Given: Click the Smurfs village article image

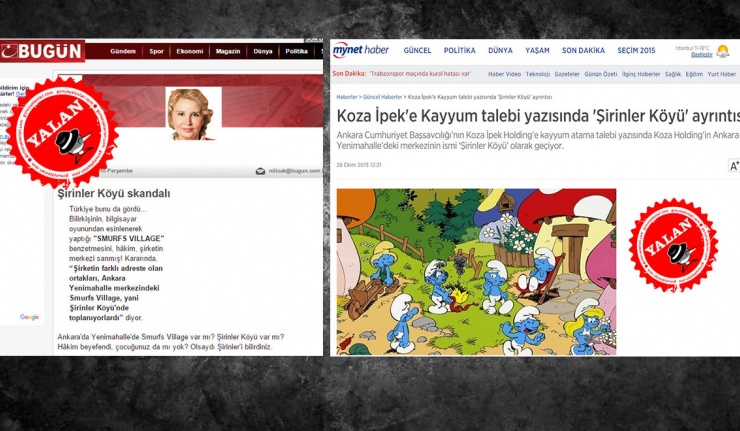Looking at the screenshot, I should [x=476, y=271].
